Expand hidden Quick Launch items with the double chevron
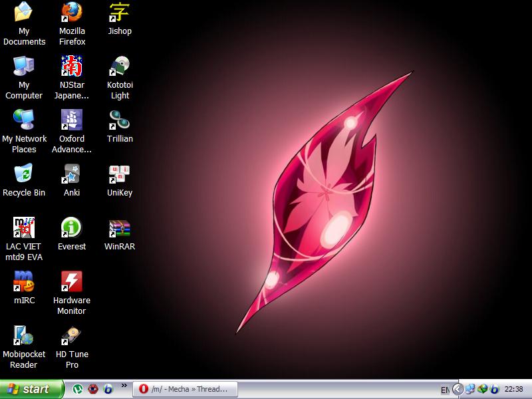This screenshot has width=532, height=399. coord(124,386)
